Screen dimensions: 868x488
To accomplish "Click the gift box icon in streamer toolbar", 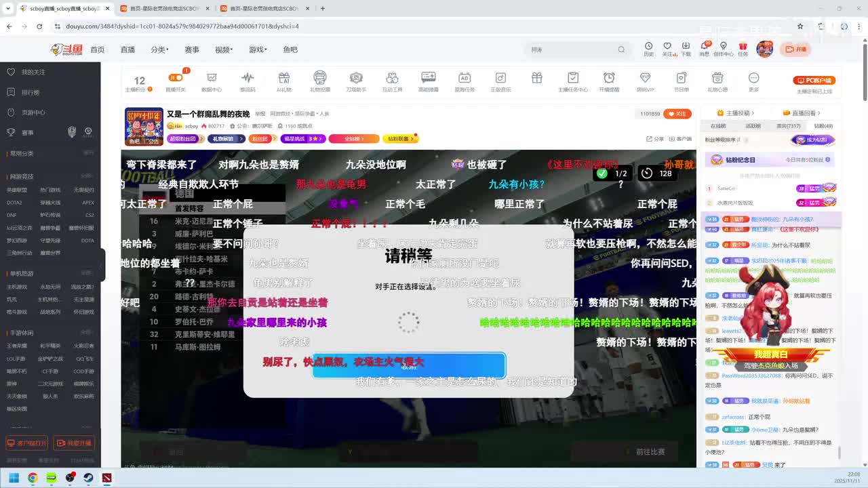I will (536, 78).
